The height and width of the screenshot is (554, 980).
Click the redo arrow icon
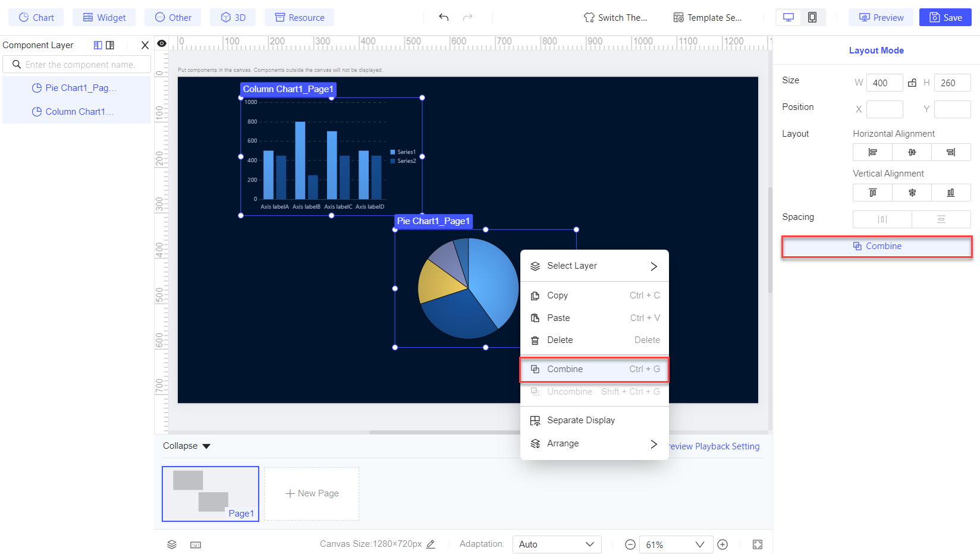(468, 17)
